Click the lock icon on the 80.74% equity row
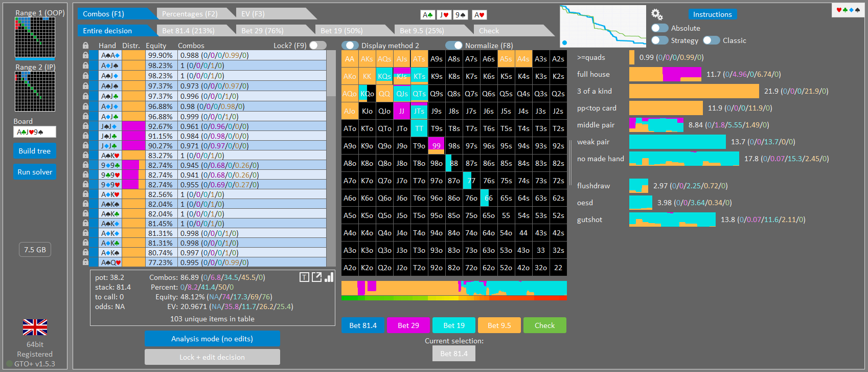The width and height of the screenshot is (868, 372). (85, 253)
